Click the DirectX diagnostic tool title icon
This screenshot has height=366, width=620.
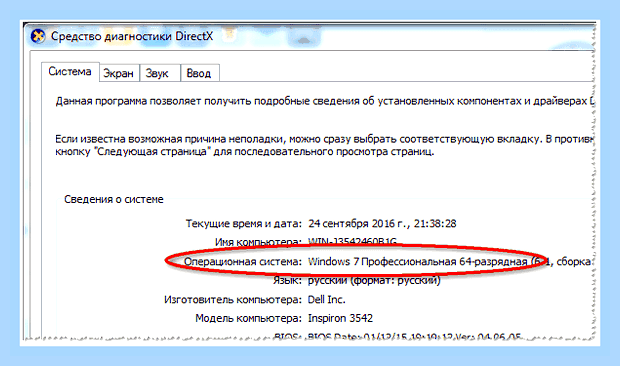(x=38, y=36)
